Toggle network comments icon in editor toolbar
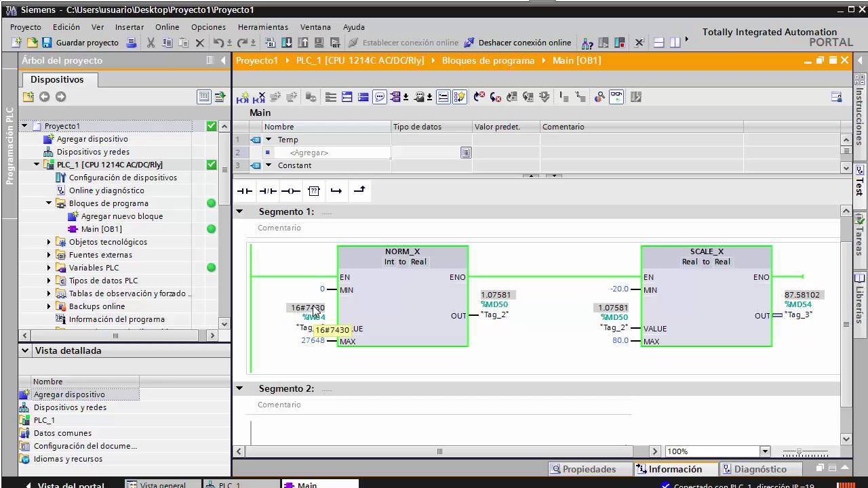868x488 pixels. (x=380, y=97)
